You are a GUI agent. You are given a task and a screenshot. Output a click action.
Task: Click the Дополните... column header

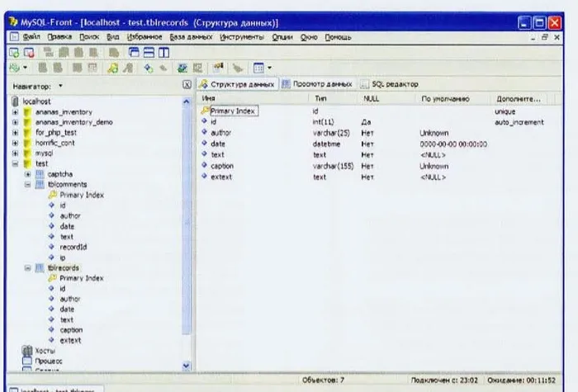[519, 99]
